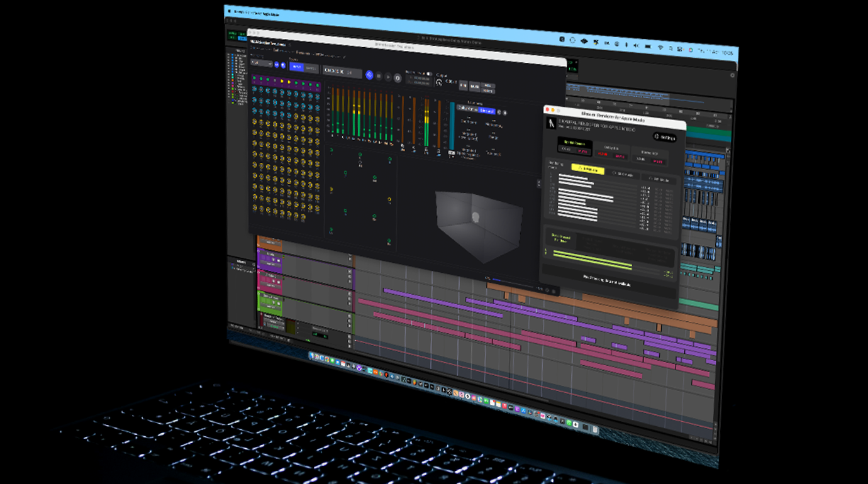Open Finder from the Dock

pos(312,356)
